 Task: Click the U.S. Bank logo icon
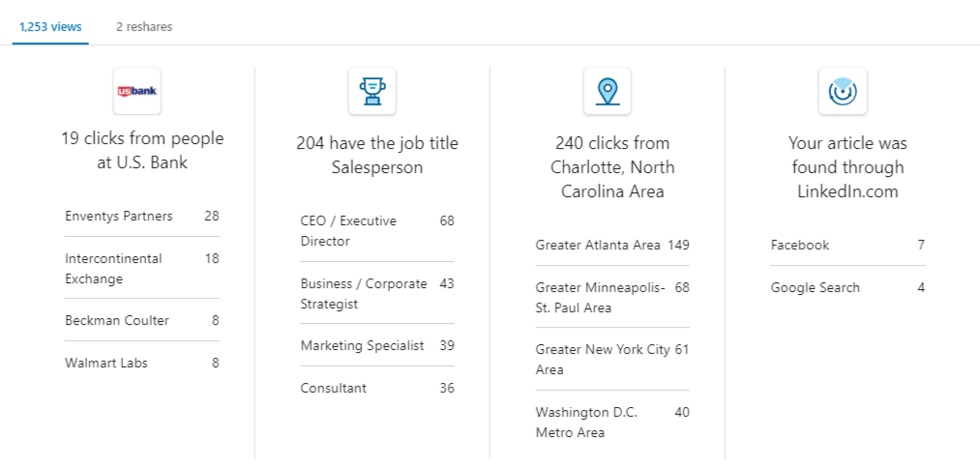(137, 92)
